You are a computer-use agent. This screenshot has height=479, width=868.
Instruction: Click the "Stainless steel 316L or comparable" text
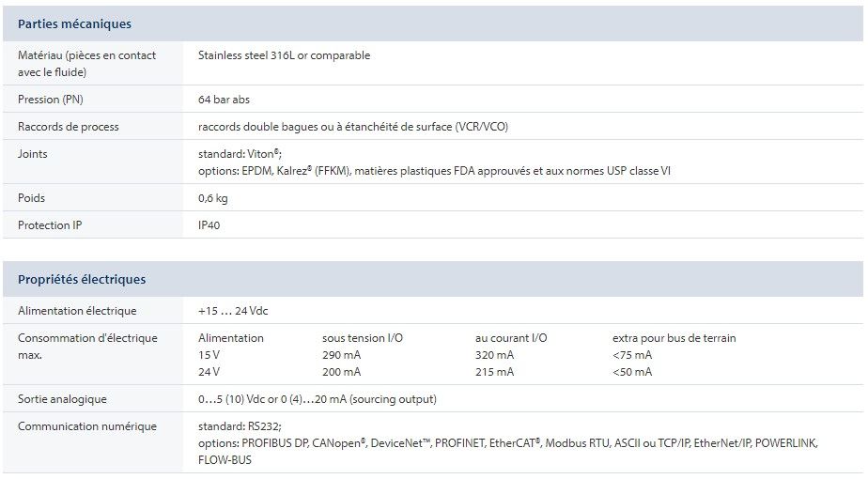coord(284,55)
